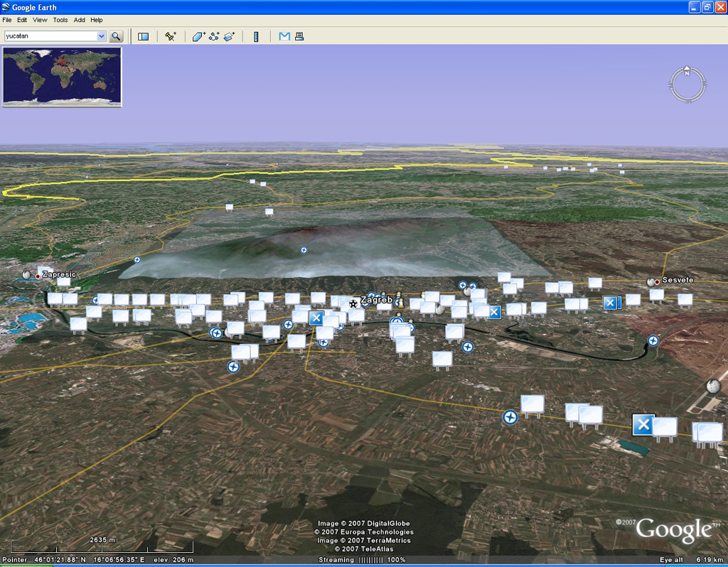Select the Add Path tool

point(214,36)
